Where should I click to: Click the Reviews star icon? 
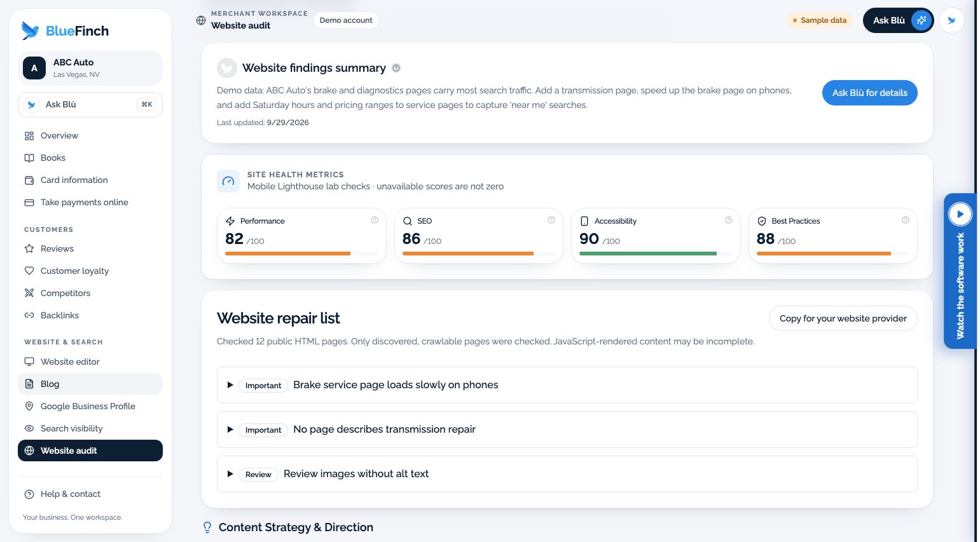(29, 248)
